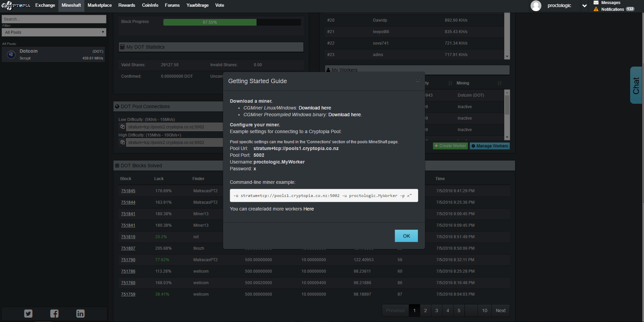
Task: Click the Messages envelope icon
Action: tap(596, 3)
